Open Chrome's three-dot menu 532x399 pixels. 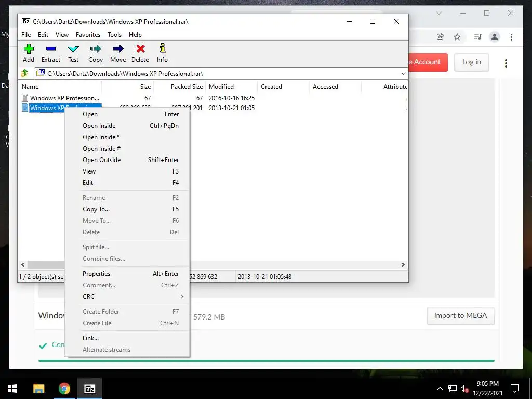pyautogui.click(x=511, y=37)
